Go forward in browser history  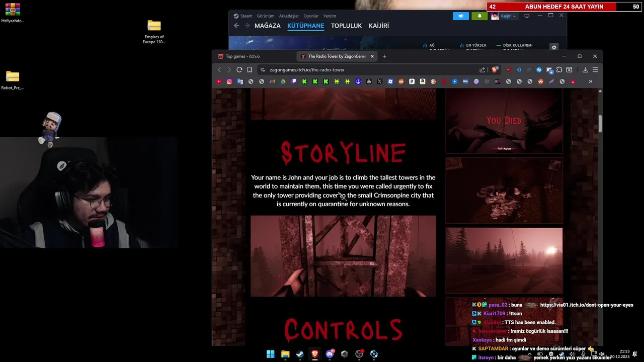tap(229, 70)
